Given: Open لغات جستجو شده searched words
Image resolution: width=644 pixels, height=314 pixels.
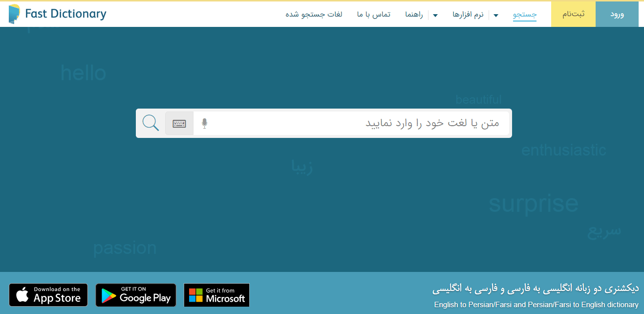Looking at the screenshot, I should (x=314, y=15).
